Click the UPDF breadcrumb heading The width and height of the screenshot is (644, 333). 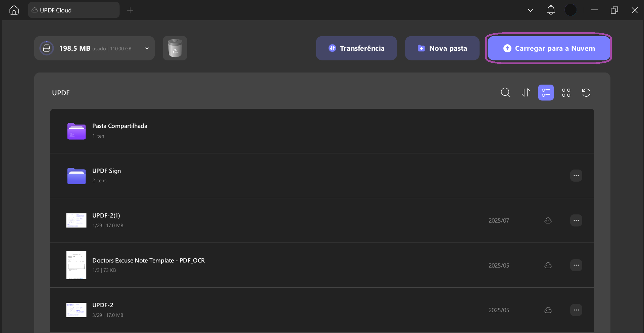point(61,93)
